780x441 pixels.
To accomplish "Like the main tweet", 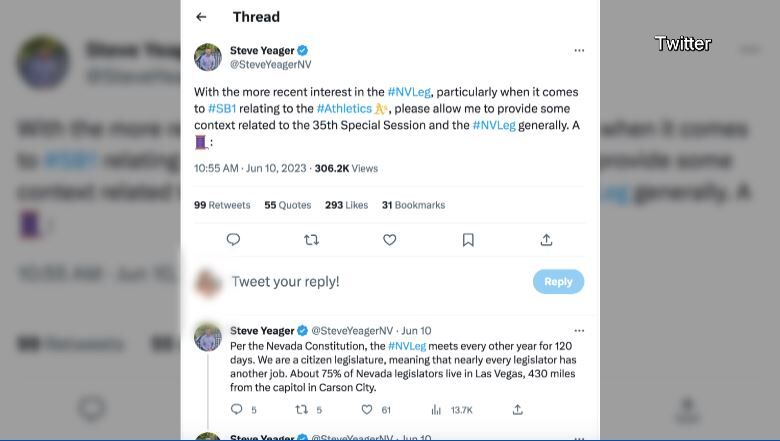I will 390,240.
